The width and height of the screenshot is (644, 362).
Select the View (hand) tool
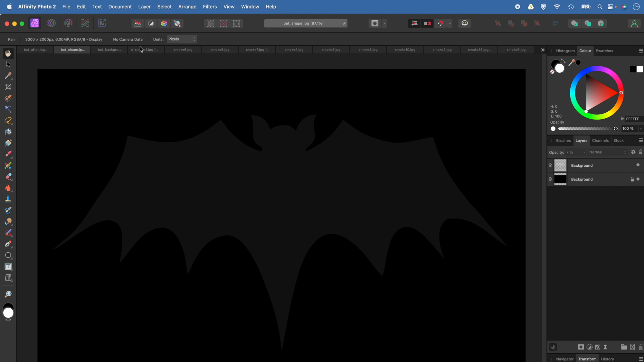(8, 53)
